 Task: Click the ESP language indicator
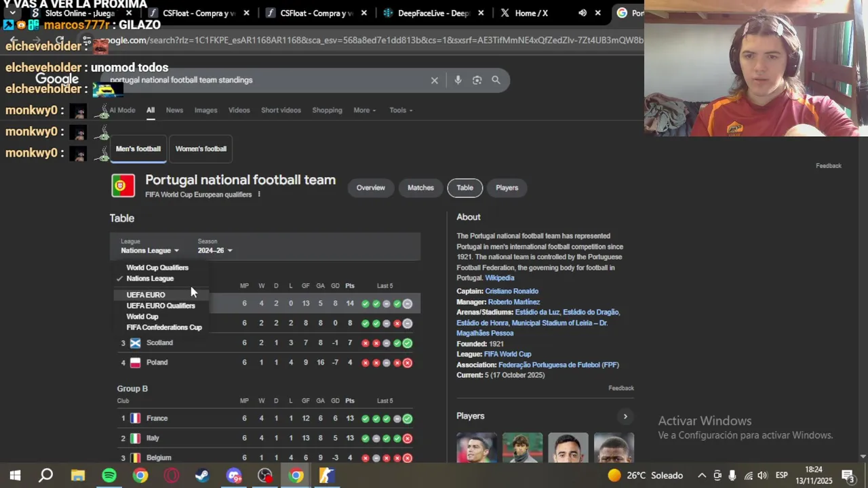tap(781, 476)
